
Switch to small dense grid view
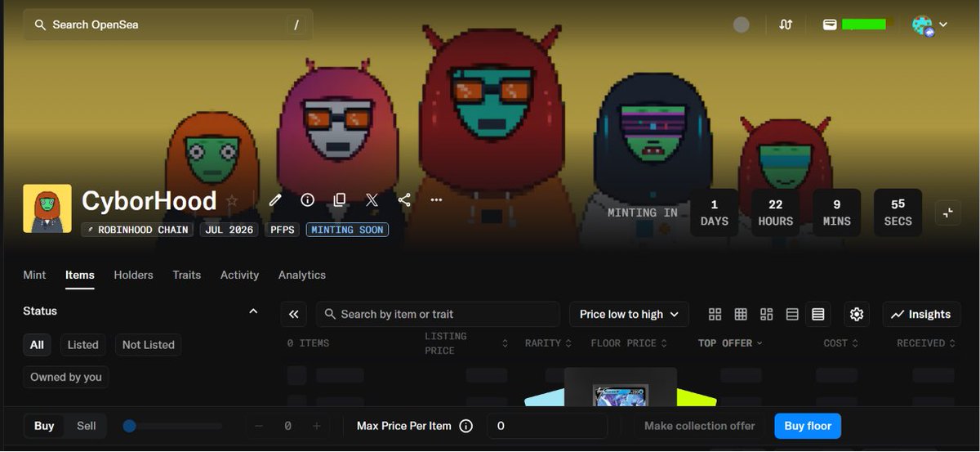[x=741, y=314]
